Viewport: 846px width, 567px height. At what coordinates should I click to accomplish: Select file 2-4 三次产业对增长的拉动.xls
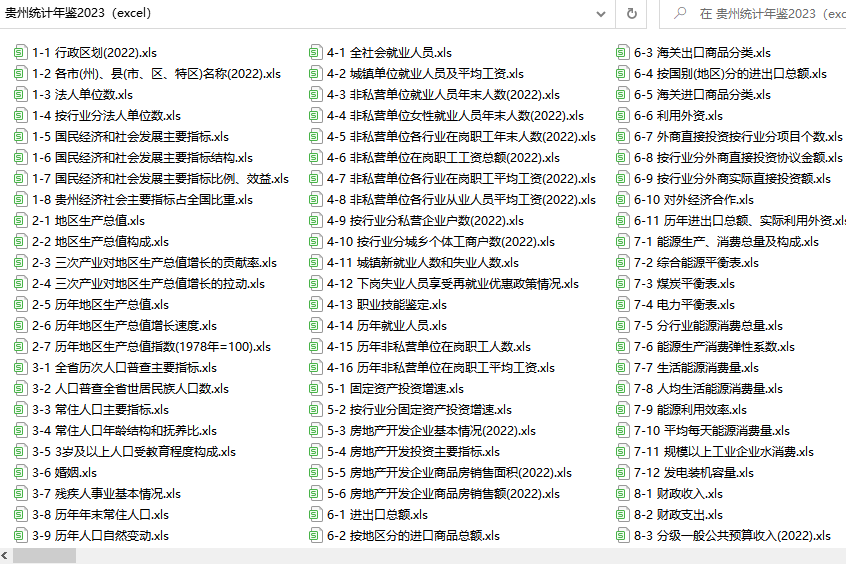pyautogui.click(x=140, y=284)
